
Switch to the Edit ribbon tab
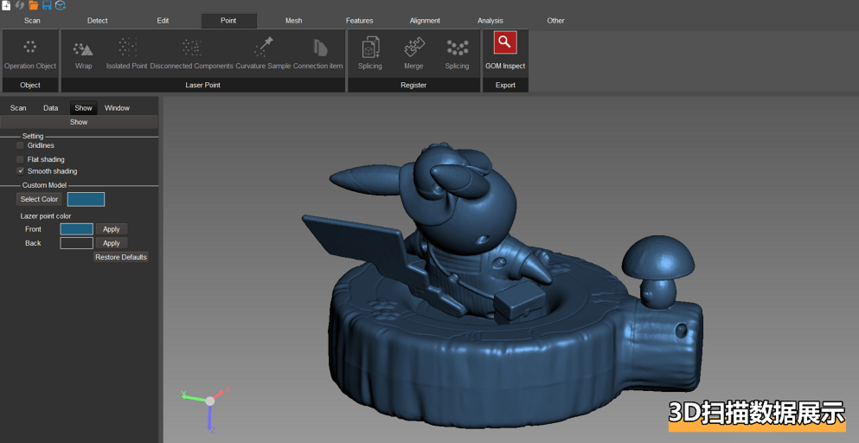pos(163,21)
